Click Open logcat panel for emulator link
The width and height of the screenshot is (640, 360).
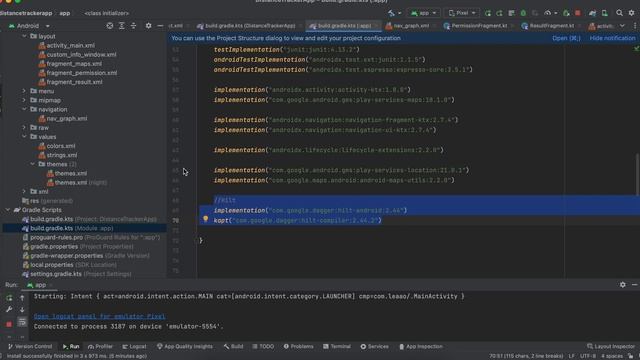pos(100,316)
